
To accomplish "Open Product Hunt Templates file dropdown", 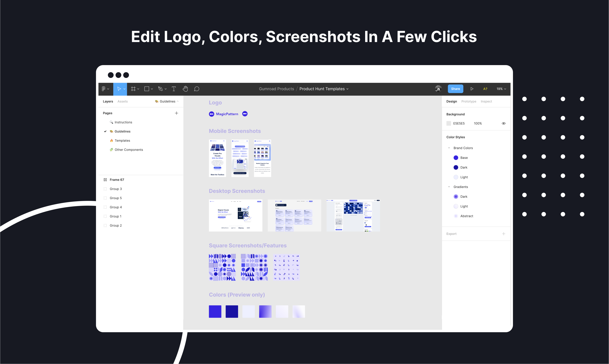I will 324,89.
